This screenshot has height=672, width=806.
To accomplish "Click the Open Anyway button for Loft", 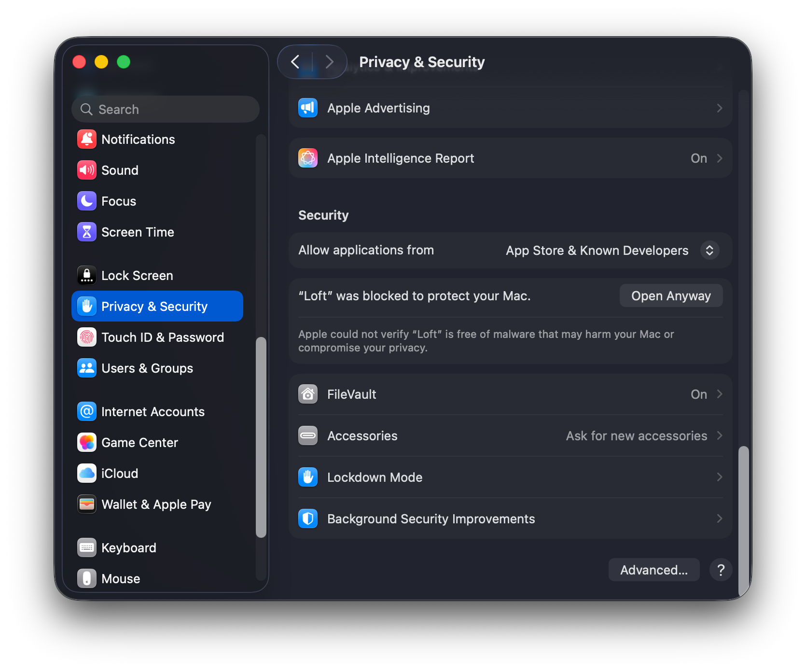I will (x=671, y=295).
